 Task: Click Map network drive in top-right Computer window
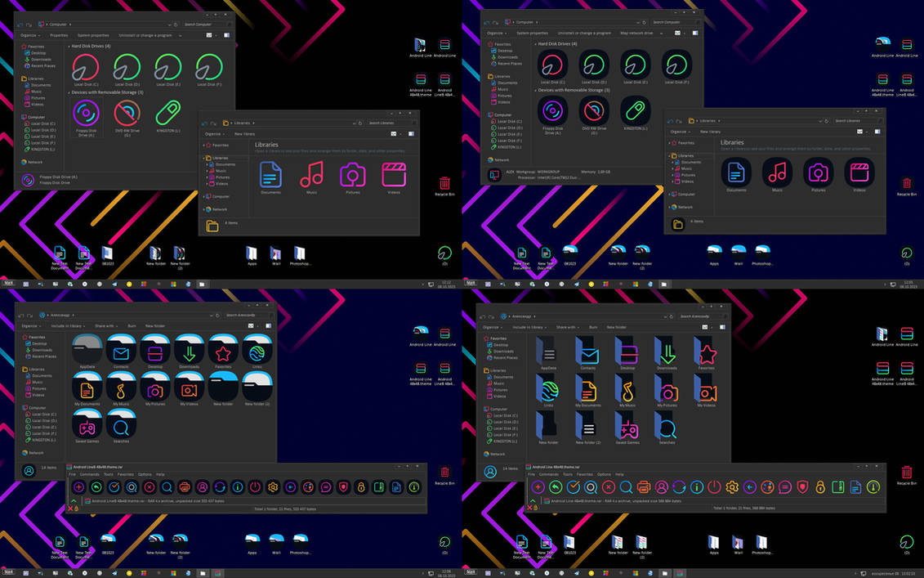(x=636, y=33)
